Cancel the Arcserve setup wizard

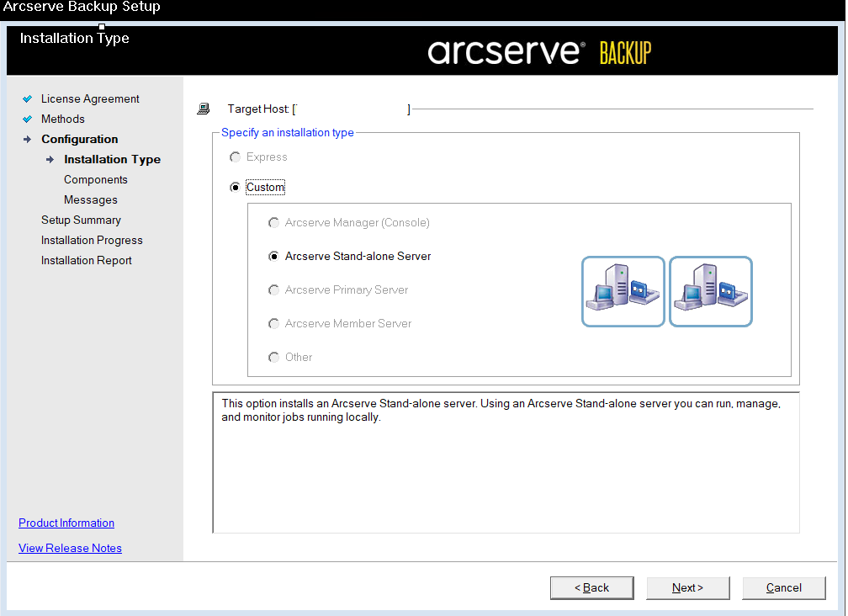point(783,587)
